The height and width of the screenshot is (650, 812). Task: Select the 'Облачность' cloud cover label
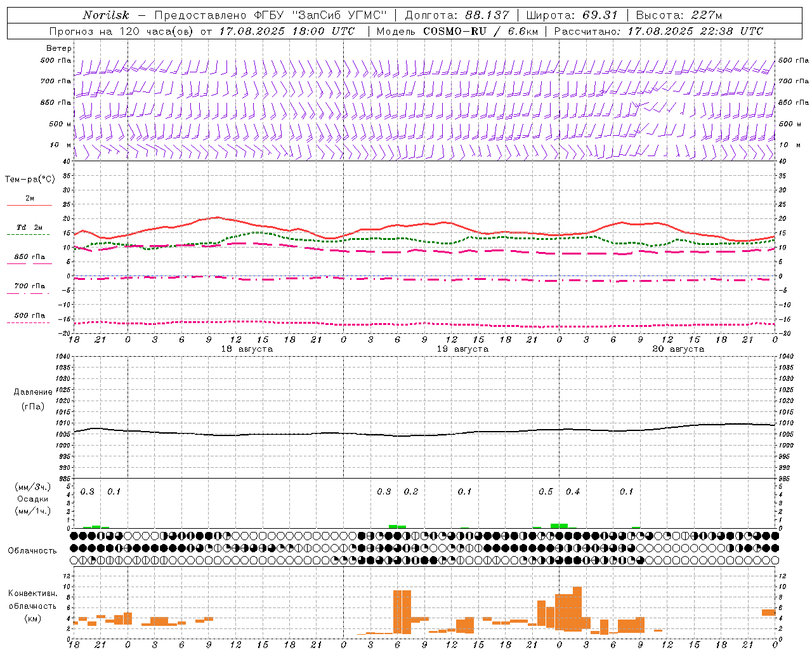(32, 550)
